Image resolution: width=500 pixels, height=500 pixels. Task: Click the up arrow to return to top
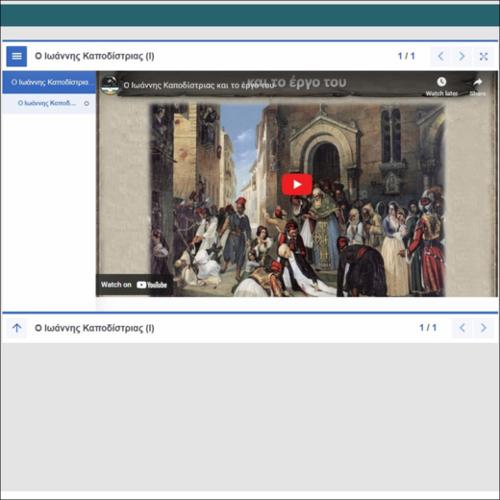(17, 328)
